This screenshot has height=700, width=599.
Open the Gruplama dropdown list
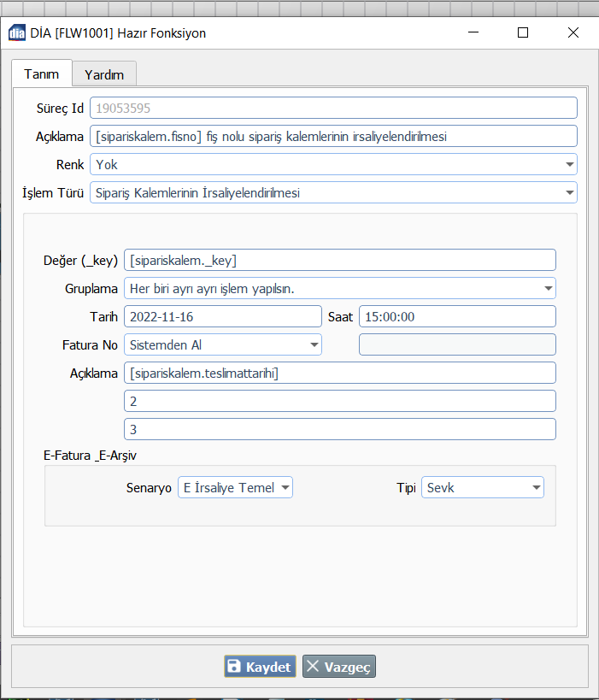coord(339,288)
